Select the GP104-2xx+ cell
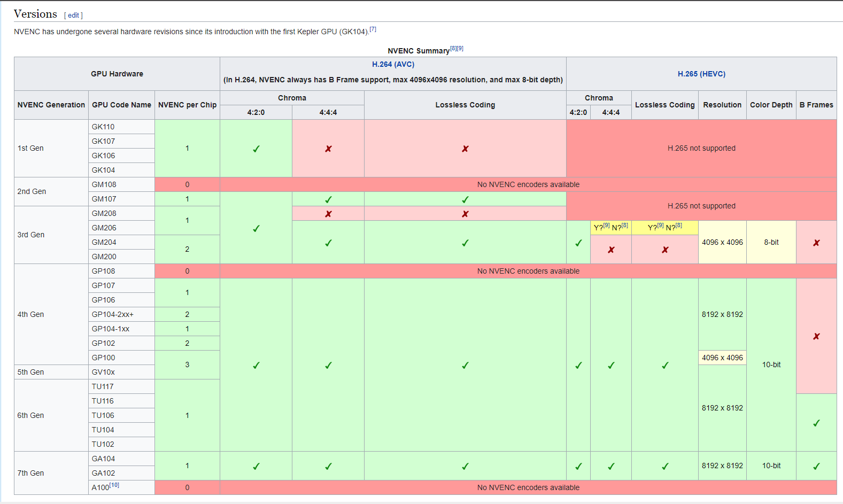The image size is (843, 504). (121, 314)
